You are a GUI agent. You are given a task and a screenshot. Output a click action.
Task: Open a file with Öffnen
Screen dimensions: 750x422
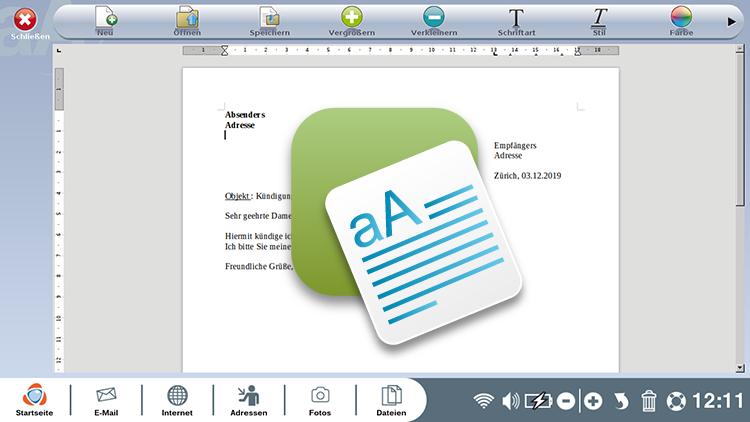187,22
